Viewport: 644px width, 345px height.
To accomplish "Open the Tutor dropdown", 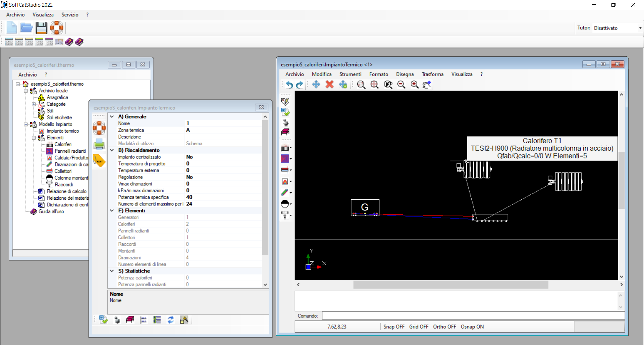I will click(x=640, y=28).
